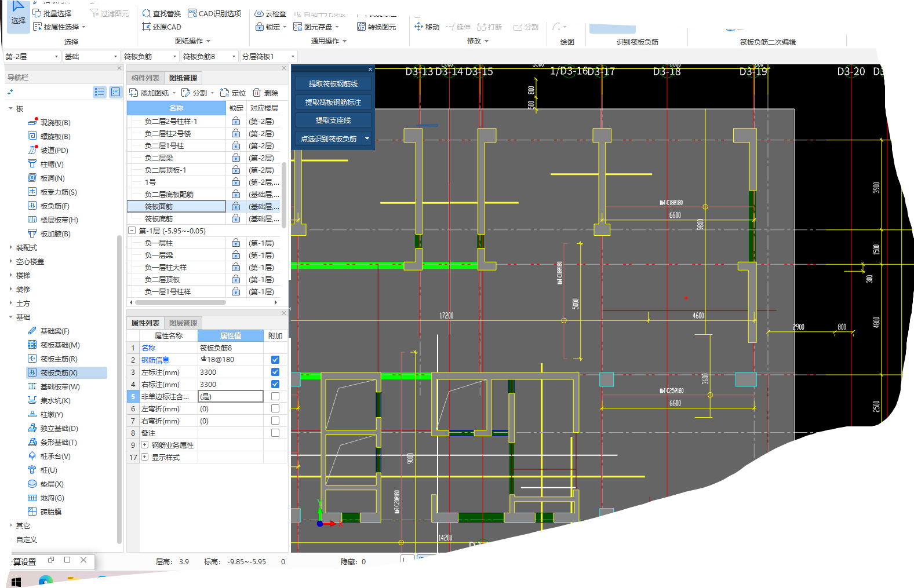Click 提取支座线 button

[x=333, y=120]
